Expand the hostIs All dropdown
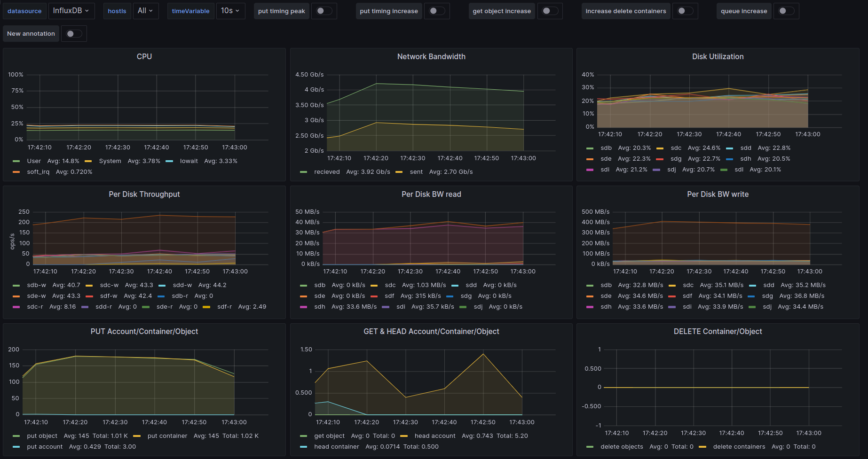This screenshot has width=868, height=459. pos(145,11)
